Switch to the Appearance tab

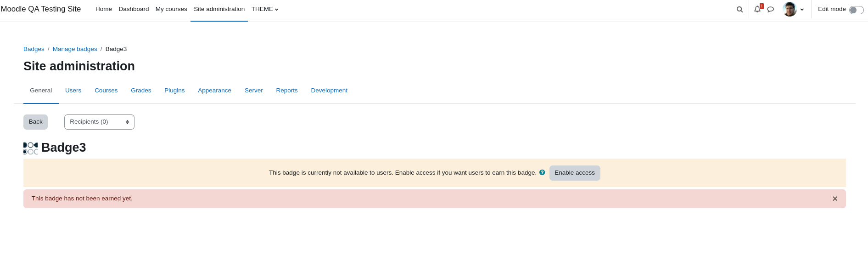214,91
